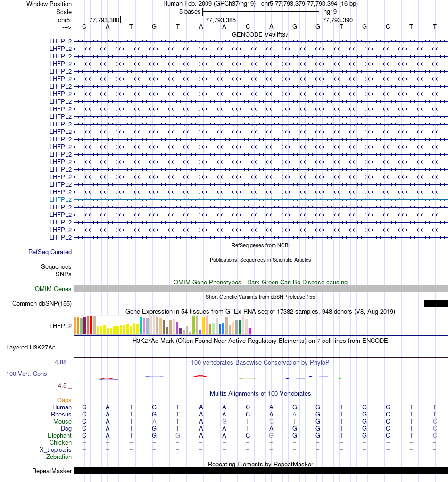Click the SNPs track label

64,274
